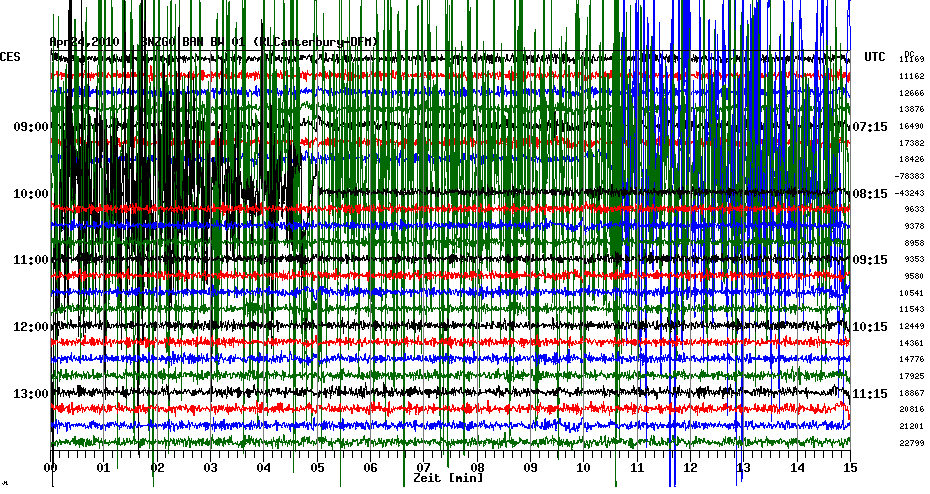Click the 15 minute tick label
930x494 pixels.
[849, 467]
